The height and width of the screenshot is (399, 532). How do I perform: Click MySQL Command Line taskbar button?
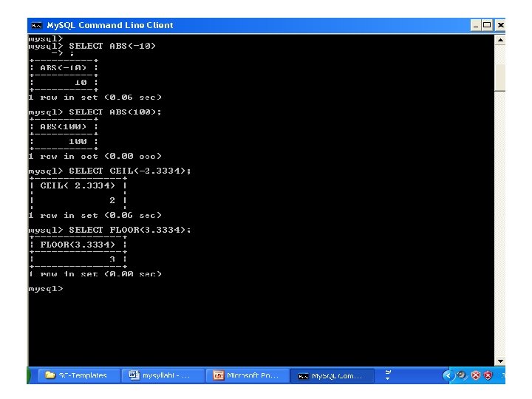click(332, 375)
